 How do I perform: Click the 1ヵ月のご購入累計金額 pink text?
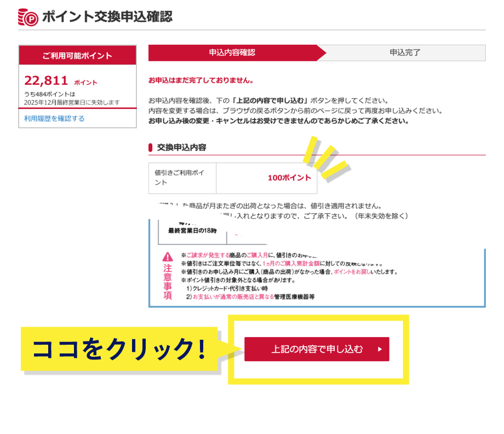291,264
